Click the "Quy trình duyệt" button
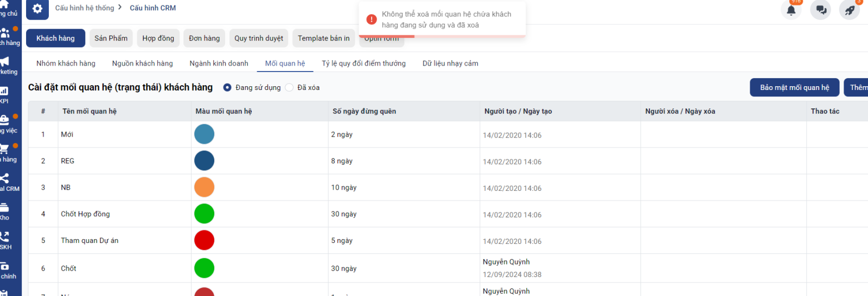 (259, 38)
